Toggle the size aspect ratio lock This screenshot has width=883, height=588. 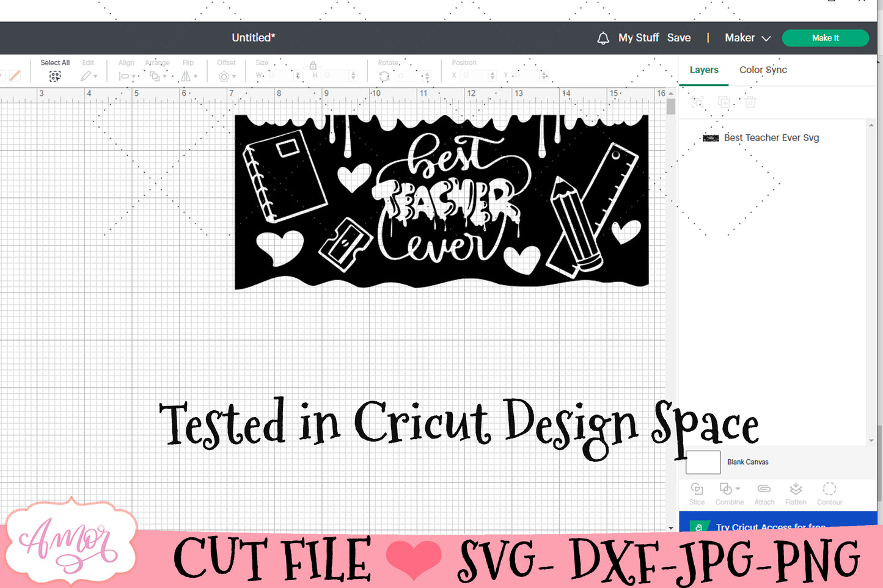[313, 66]
